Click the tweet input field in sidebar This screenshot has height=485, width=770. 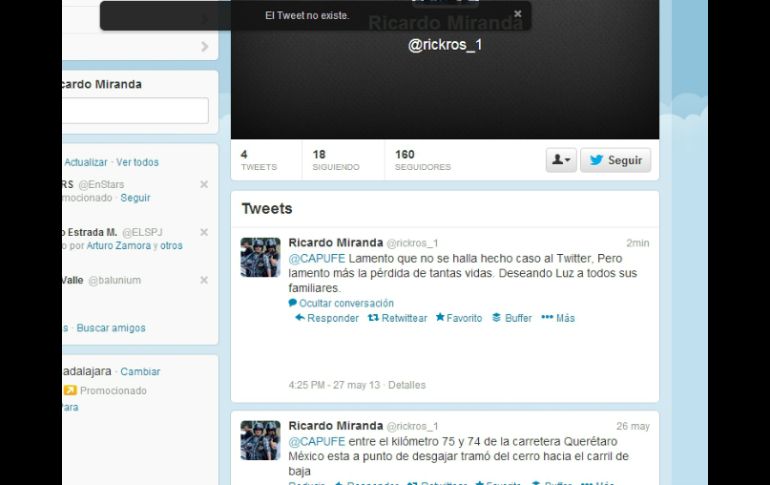[x=135, y=111]
